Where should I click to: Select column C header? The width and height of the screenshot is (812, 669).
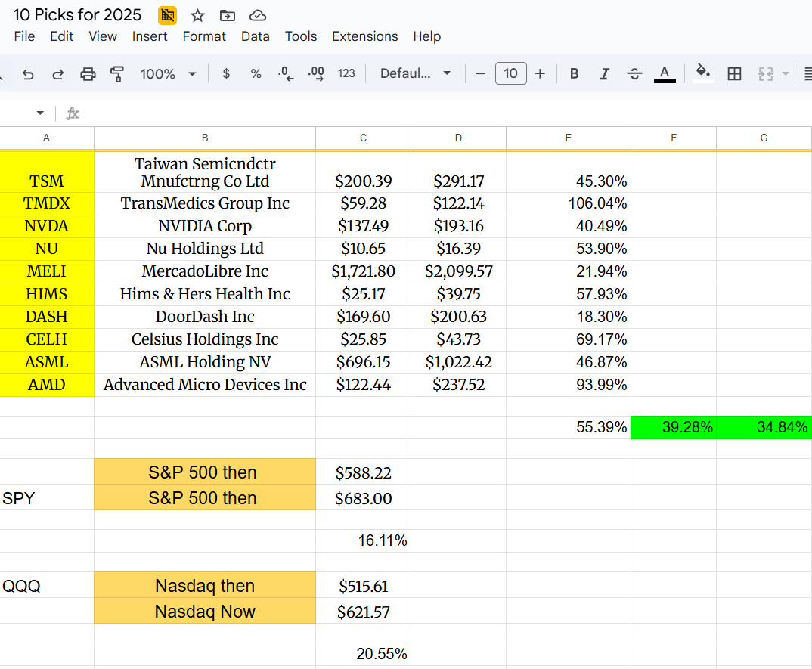[x=363, y=138]
